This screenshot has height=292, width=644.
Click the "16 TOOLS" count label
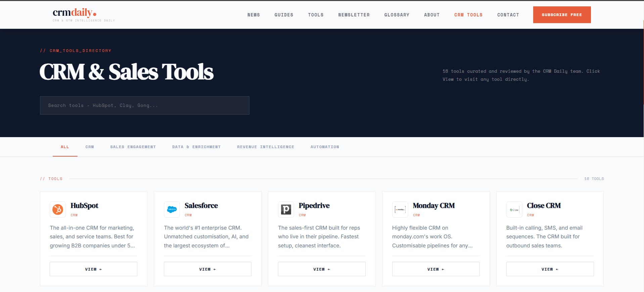pyautogui.click(x=594, y=179)
